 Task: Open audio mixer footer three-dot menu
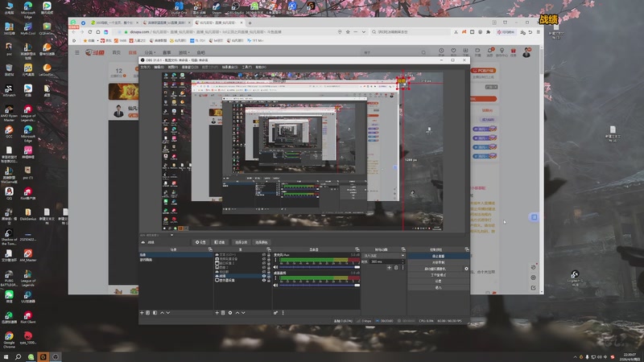click(x=283, y=313)
